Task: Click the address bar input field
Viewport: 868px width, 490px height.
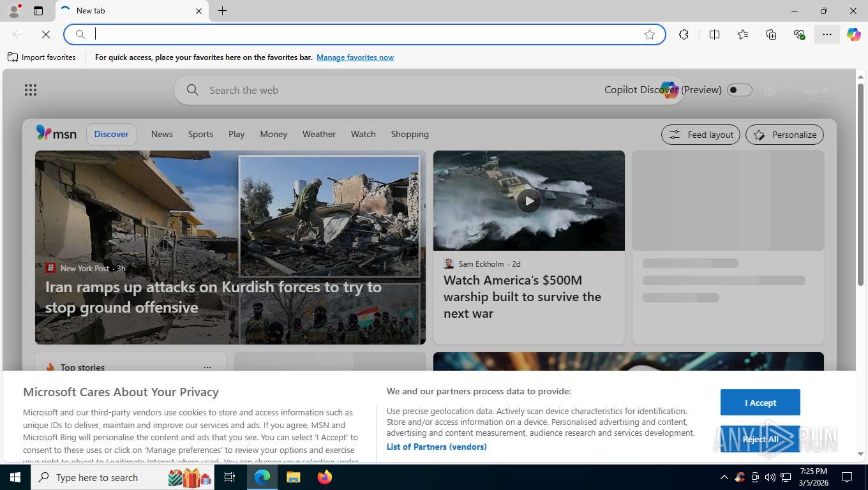Action: pyautogui.click(x=364, y=34)
